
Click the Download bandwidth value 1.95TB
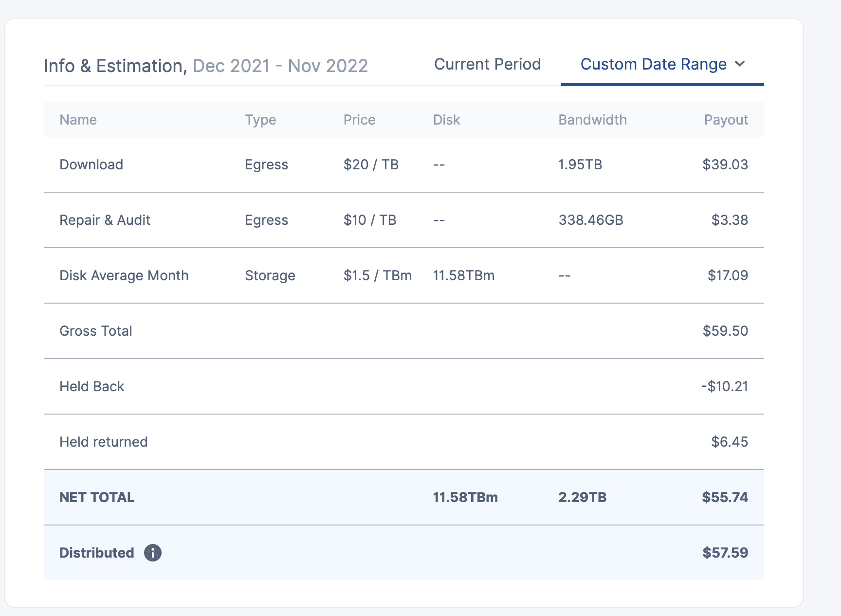(580, 164)
